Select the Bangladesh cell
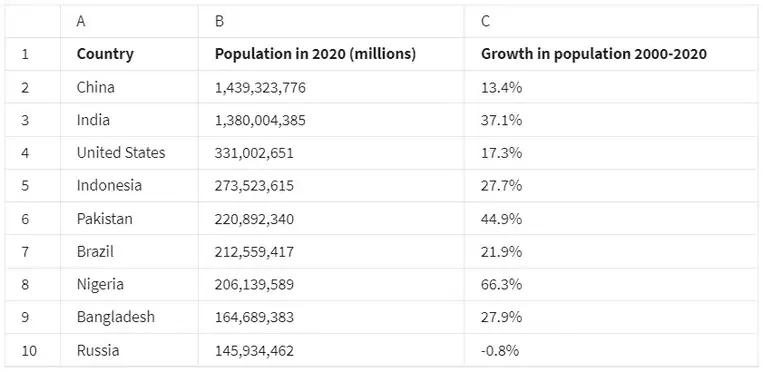 129,317
